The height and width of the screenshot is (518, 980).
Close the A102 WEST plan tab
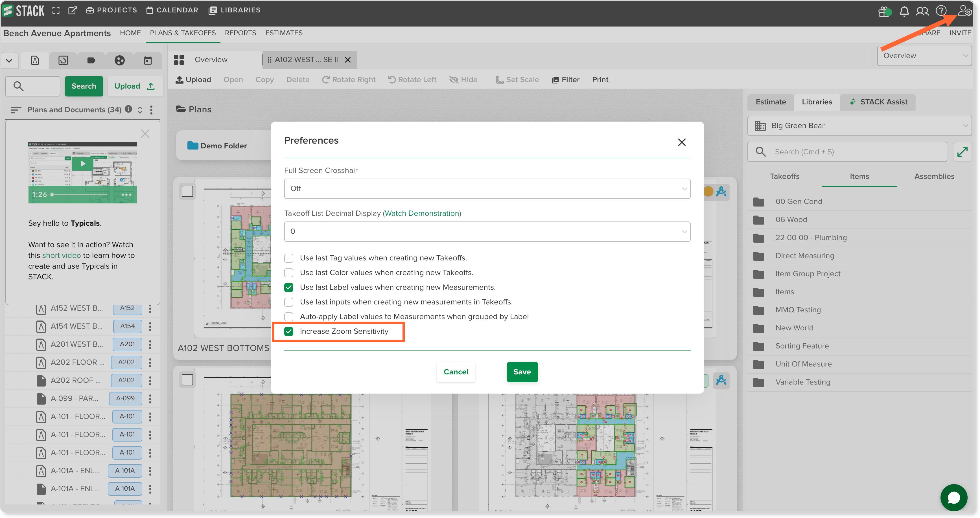[348, 60]
